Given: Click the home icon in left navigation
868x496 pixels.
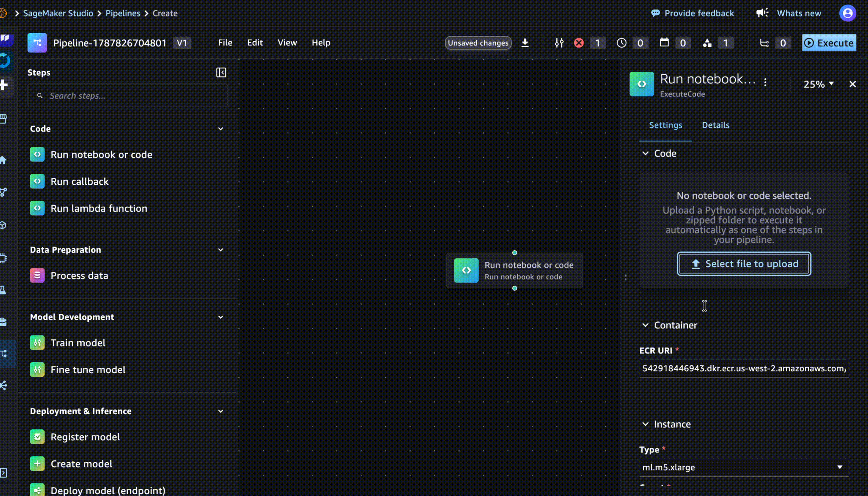Looking at the screenshot, I should (3, 160).
